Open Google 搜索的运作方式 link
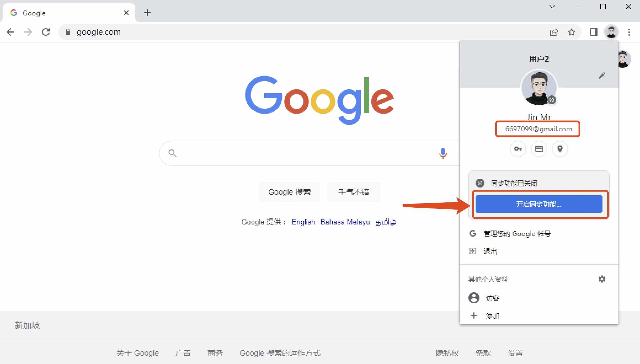This screenshot has width=640, height=364. click(x=280, y=353)
